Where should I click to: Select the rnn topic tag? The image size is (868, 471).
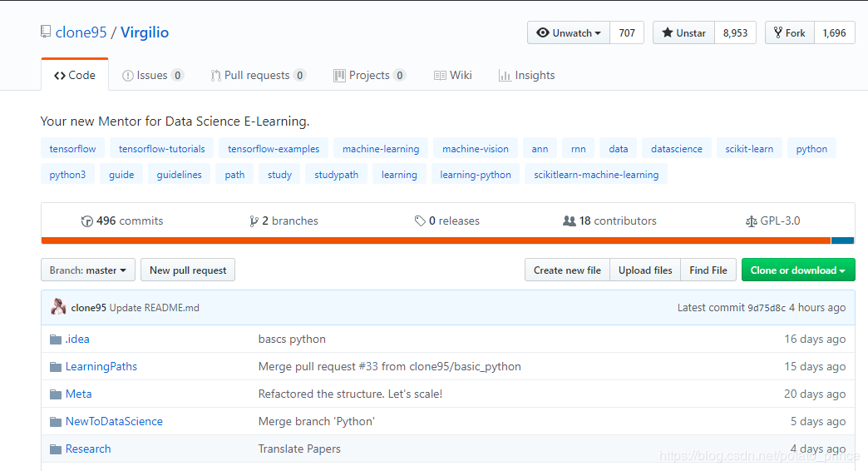[x=579, y=148]
